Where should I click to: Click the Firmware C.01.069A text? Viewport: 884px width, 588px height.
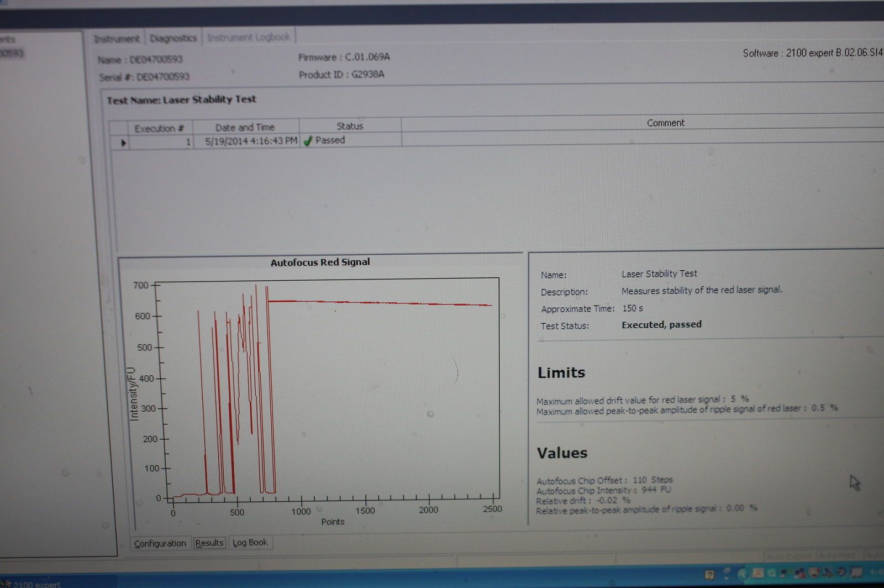click(344, 57)
